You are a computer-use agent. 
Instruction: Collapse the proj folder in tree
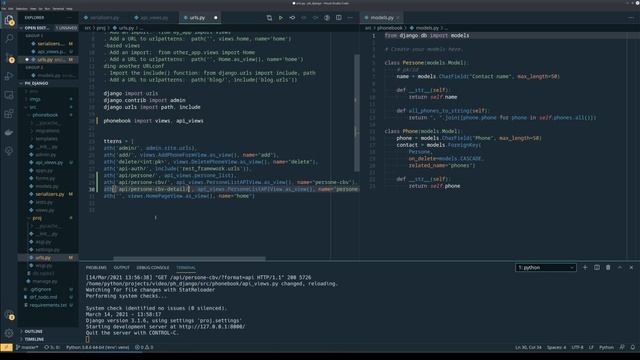point(48,218)
